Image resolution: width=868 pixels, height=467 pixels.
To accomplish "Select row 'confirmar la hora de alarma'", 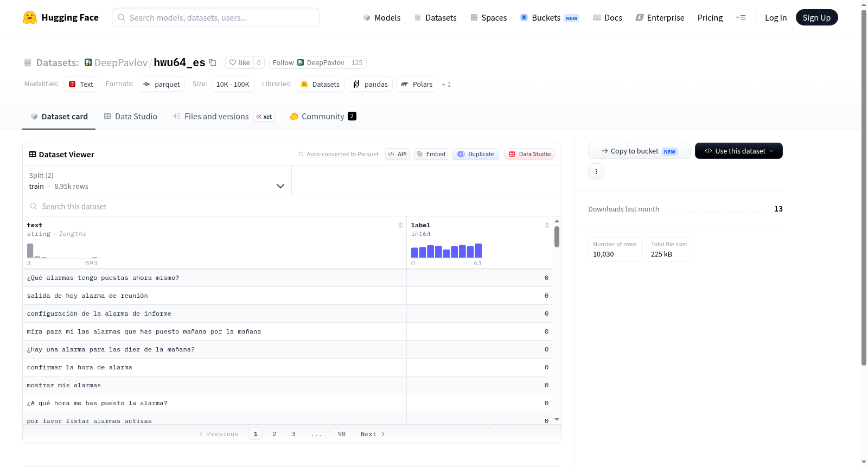I will coord(288,367).
